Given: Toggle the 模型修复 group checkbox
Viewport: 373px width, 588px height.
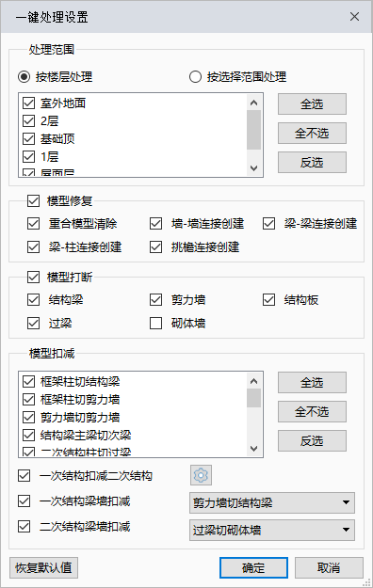Looking at the screenshot, I should pos(33,201).
